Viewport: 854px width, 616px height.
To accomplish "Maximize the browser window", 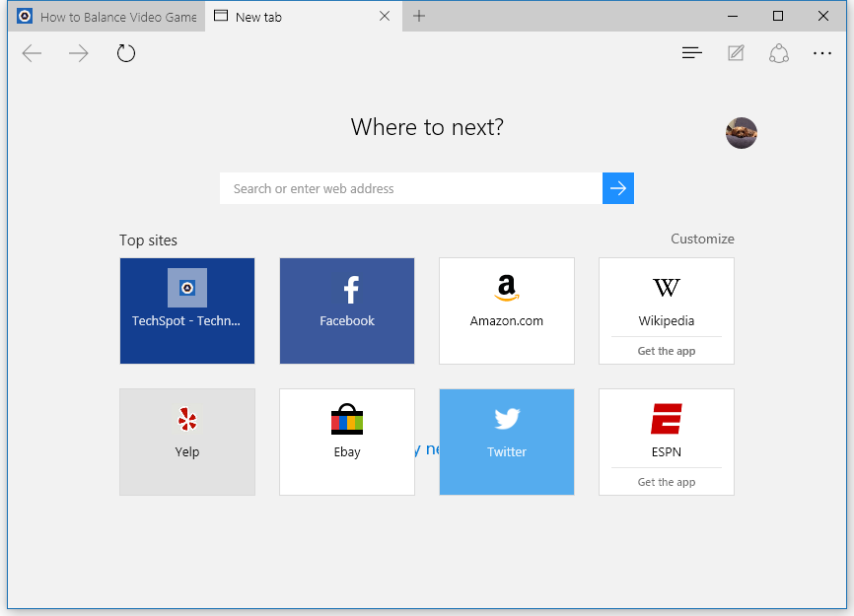I will [778, 17].
